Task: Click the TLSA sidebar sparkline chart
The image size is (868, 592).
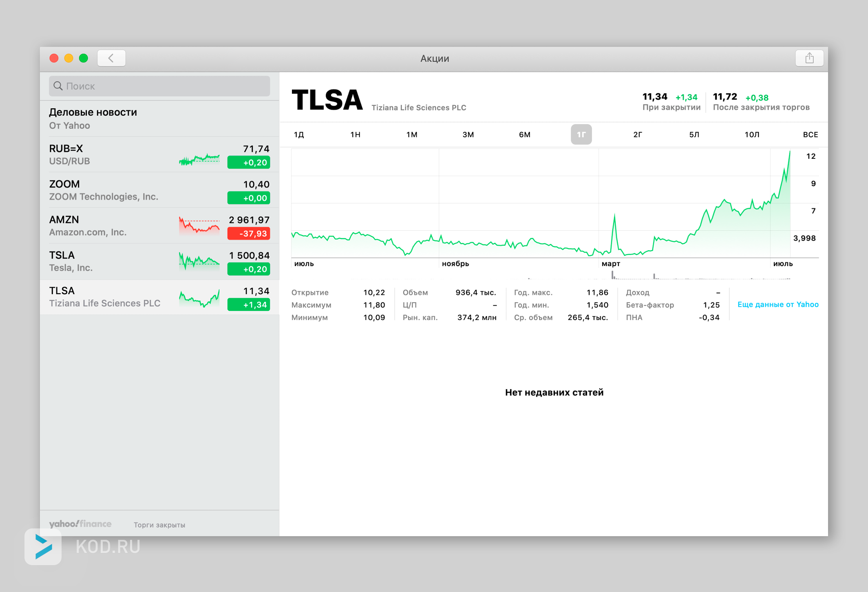Action: [x=199, y=298]
